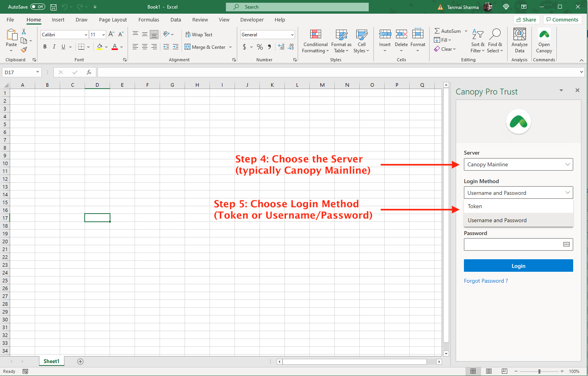Expand the Name Box dropdown arrow
The height and width of the screenshot is (376, 588).
pyautogui.click(x=37, y=72)
